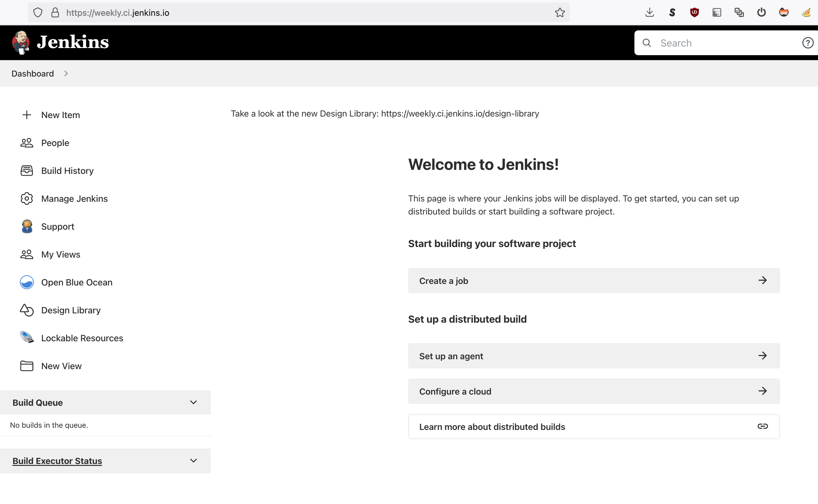
Task: Open Learn more about distributed builds
Action: [594, 427]
